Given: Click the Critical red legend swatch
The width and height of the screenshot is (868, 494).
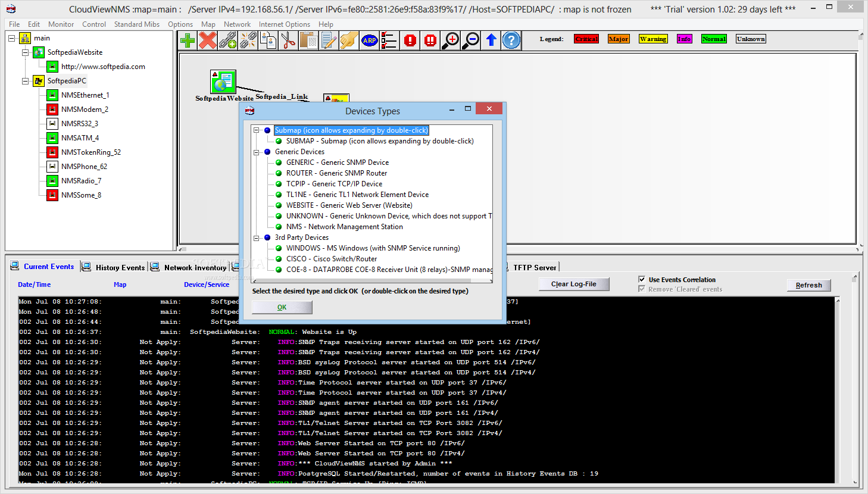Looking at the screenshot, I should point(586,39).
